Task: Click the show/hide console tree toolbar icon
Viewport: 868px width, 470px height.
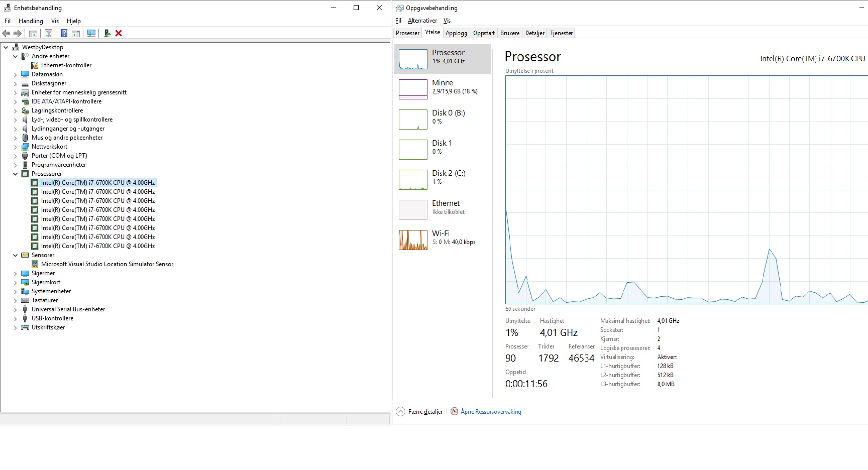Action: pyautogui.click(x=33, y=33)
